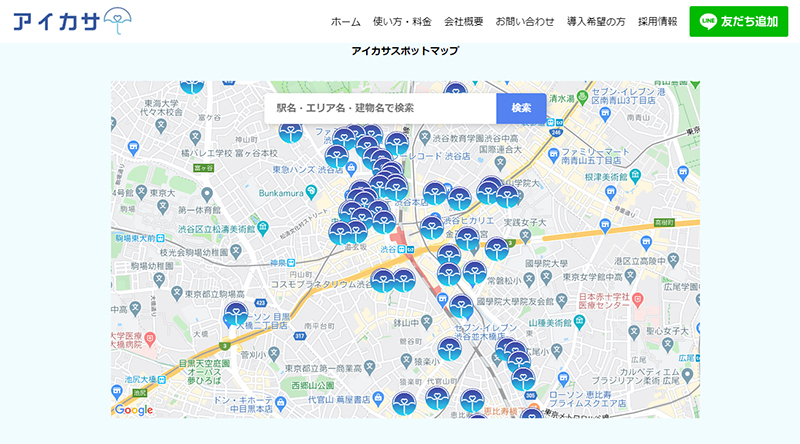Click the 渋谷ヒカリエ label
800x444 pixels.
pos(468,220)
